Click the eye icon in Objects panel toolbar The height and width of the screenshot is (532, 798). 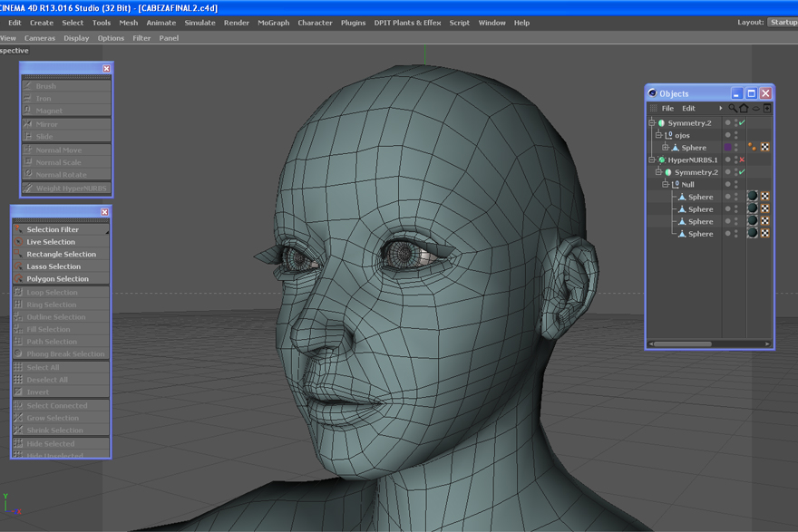coord(755,109)
